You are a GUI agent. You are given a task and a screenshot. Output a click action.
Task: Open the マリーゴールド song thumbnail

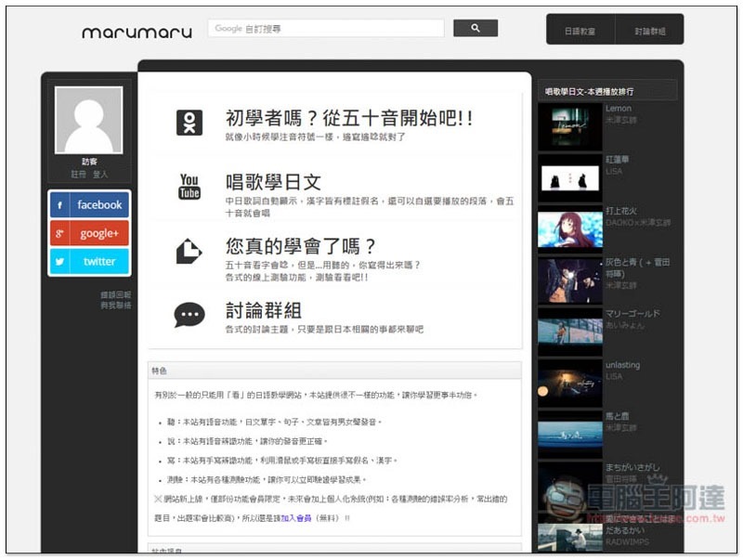pyautogui.click(x=570, y=332)
